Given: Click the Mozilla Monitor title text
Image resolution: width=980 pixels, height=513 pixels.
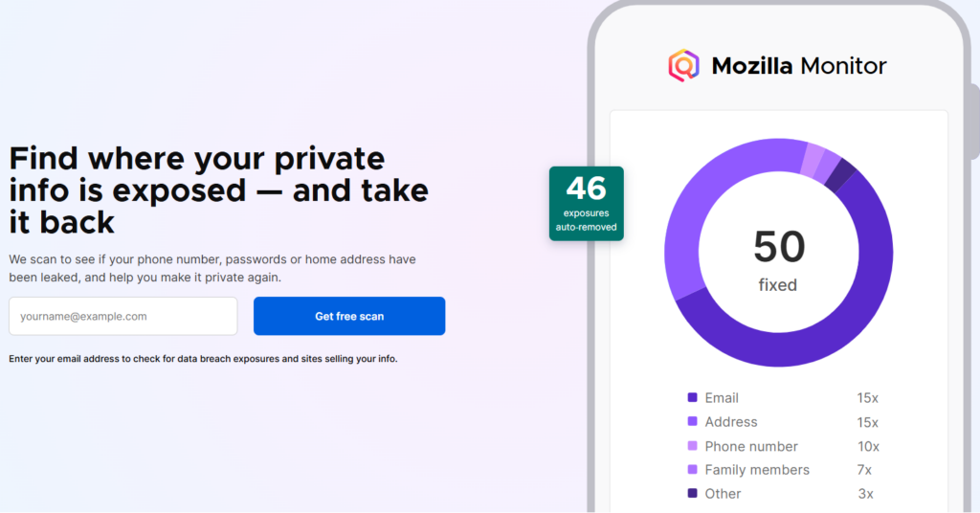Looking at the screenshot, I should click(x=799, y=66).
